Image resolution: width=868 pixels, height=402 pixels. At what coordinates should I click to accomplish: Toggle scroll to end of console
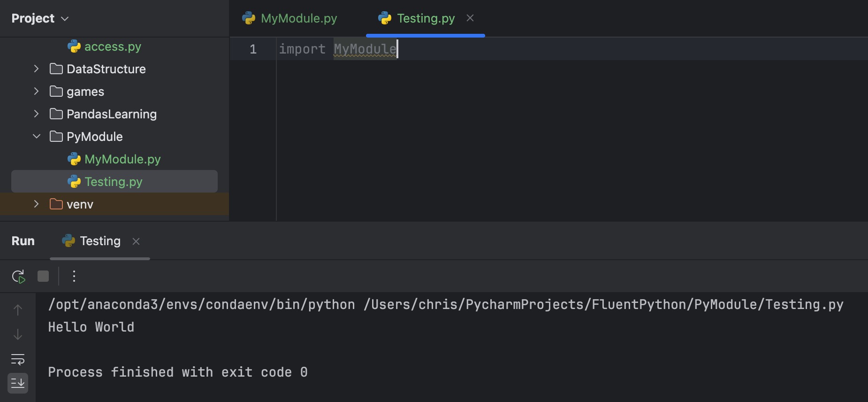[x=18, y=383]
